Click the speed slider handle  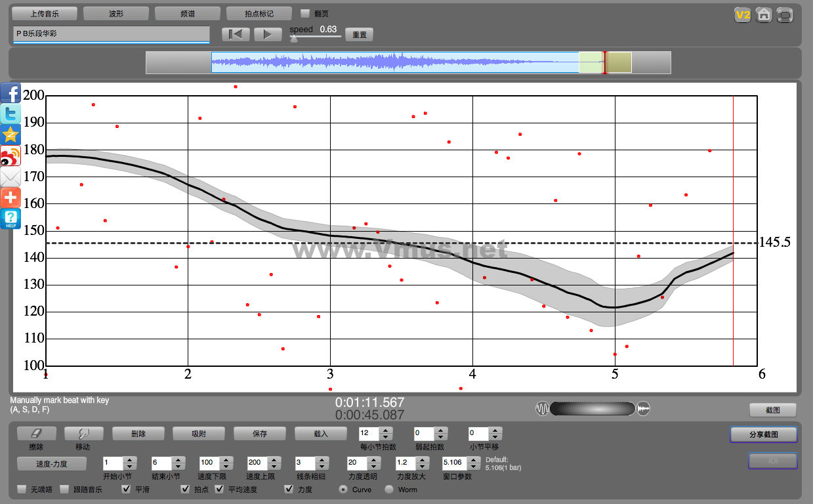click(294, 39)
